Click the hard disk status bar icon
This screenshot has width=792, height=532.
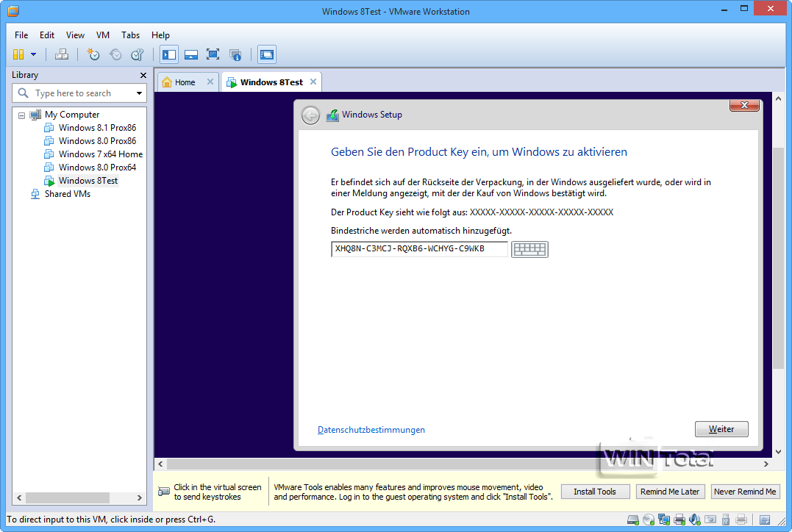coord(633,520)
